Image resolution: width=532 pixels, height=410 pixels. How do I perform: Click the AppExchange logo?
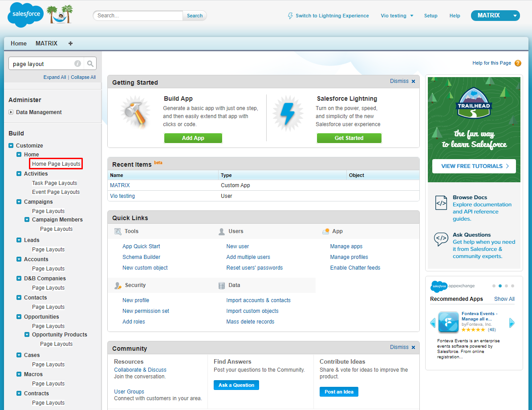452,287
